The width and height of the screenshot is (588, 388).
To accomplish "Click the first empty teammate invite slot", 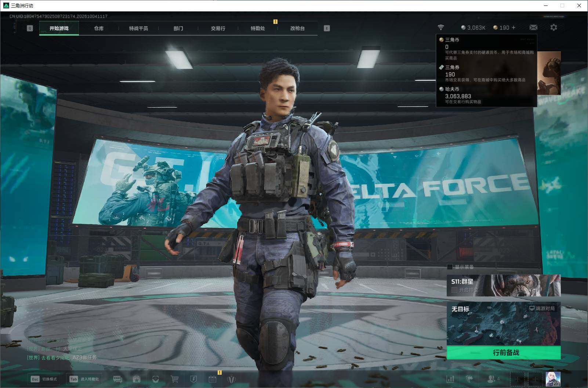I will click(x=517, y=379).
